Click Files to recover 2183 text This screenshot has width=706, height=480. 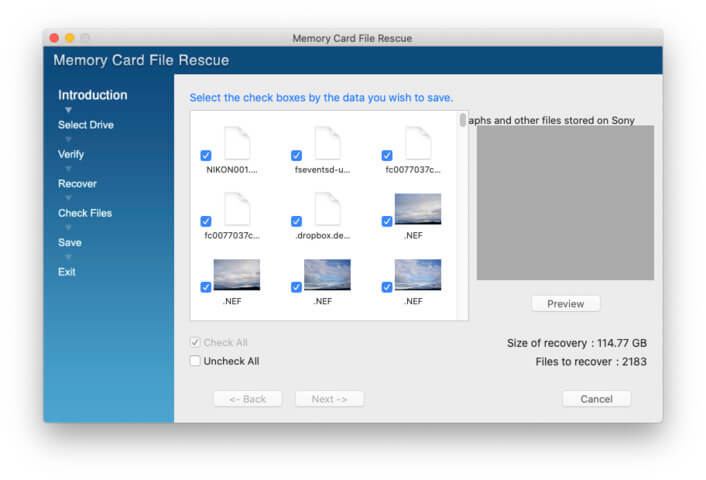click(x=591, y=362)
